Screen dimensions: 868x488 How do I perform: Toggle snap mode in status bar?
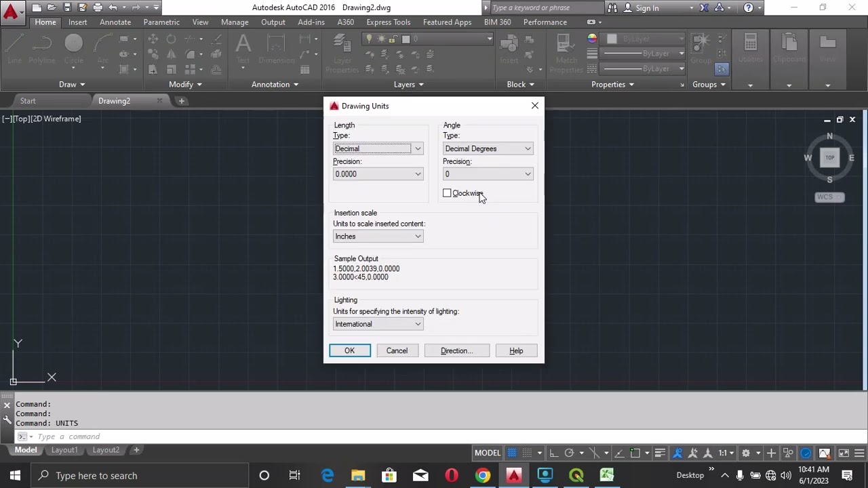[527, 453]
